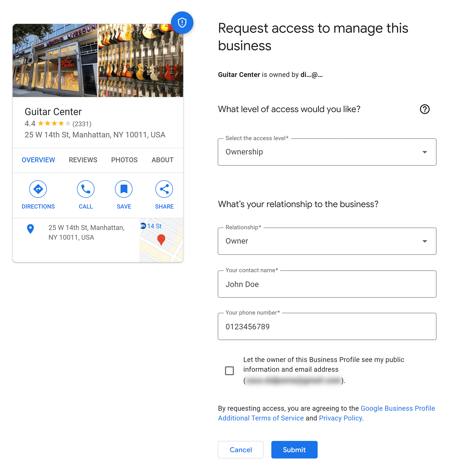
Task: Click the Overview tab label
Action: [x=38, y=160]
